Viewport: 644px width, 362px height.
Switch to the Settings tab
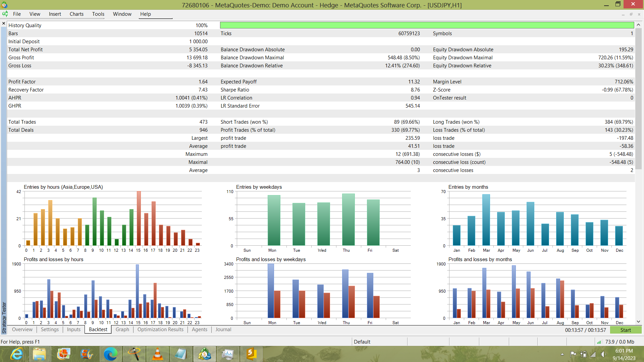click(x=50, y=329)
